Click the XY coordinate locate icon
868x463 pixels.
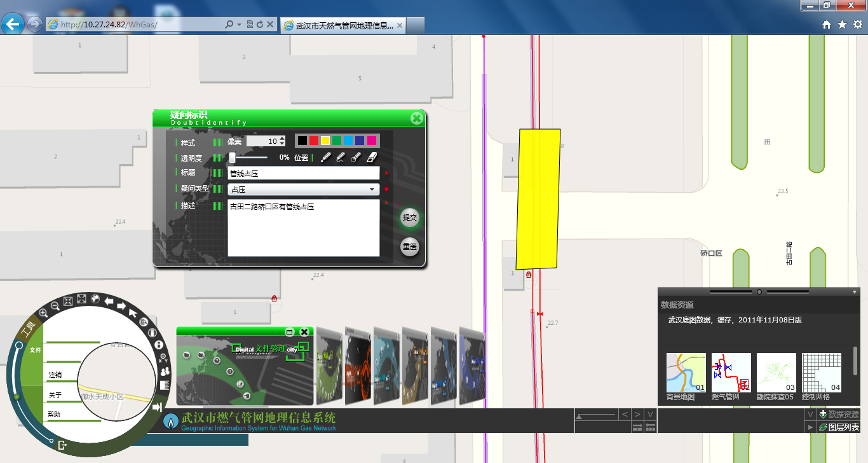pos(161,358)
